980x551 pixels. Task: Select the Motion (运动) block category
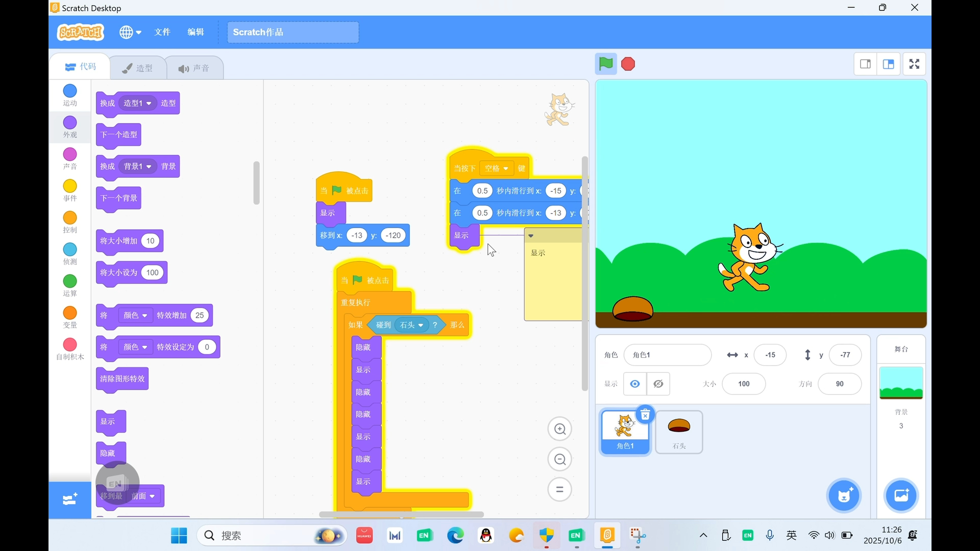pos(69,95)
